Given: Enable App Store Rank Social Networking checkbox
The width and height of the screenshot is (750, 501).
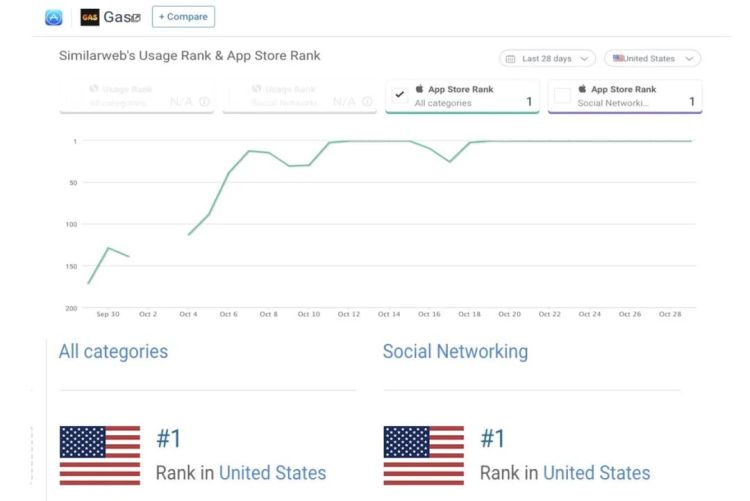Looking at the screenshot, I should (562, 96).
